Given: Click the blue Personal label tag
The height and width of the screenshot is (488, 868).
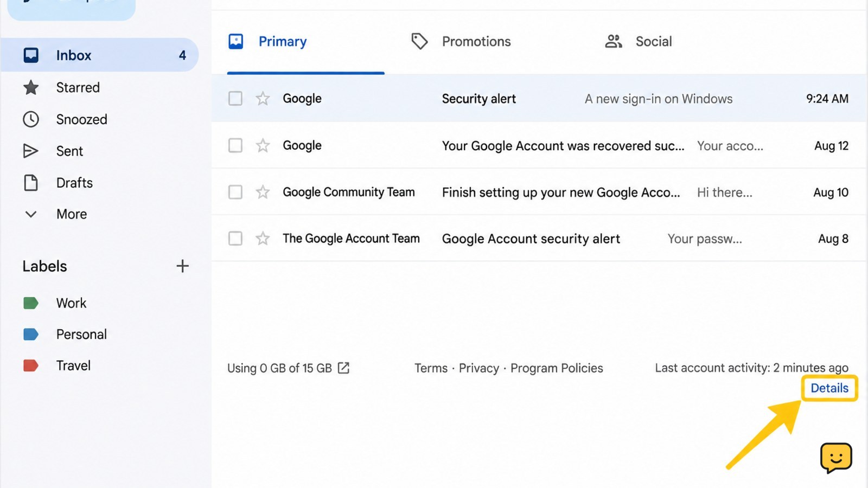Looking at the screenshot, I should pos(31,335).
